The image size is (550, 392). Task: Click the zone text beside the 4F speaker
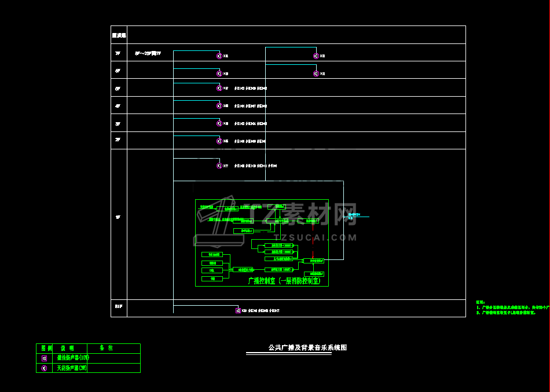tap(251, 106)
